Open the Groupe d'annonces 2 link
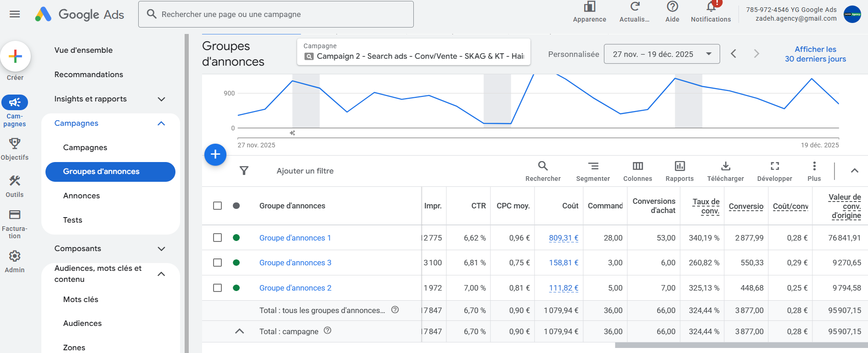Screen dimensions: 868x353 [295, 288]
